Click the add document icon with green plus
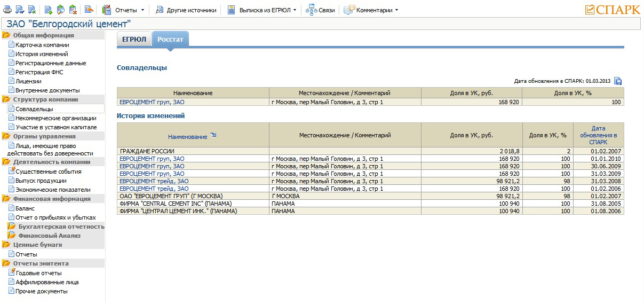Screen dimensions: 644x304 49,10
